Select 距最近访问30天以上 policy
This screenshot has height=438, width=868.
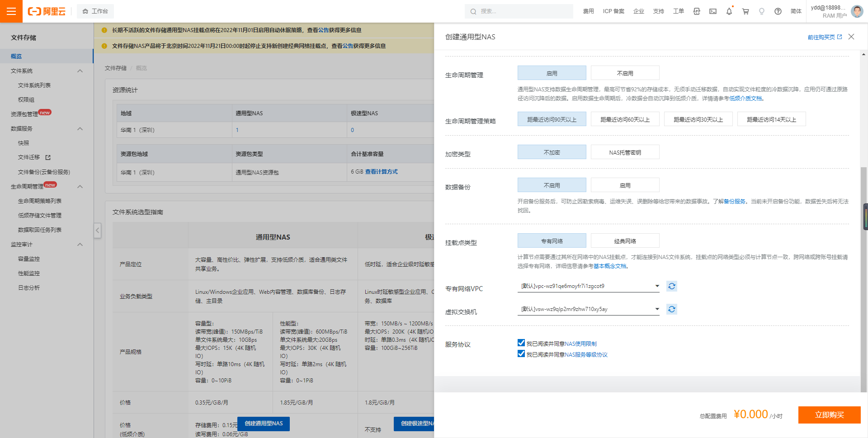click(698, 119)
